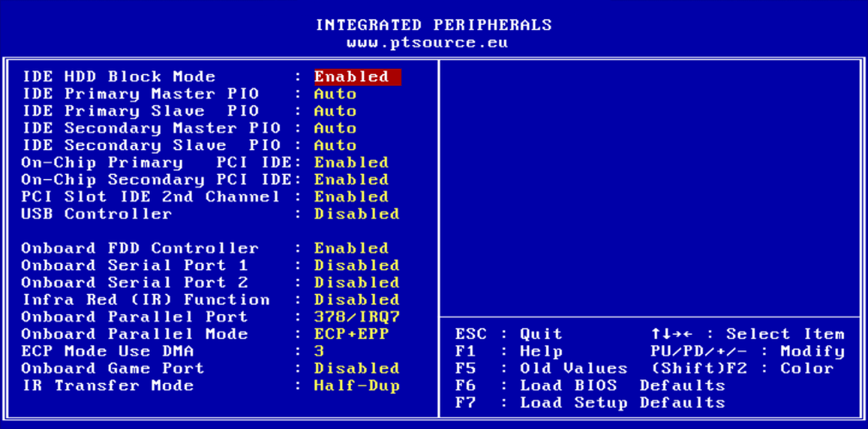Click ESC Quit in the help legend
The height and width of the screenshot is (429, 868).
(x=509, y=335)
